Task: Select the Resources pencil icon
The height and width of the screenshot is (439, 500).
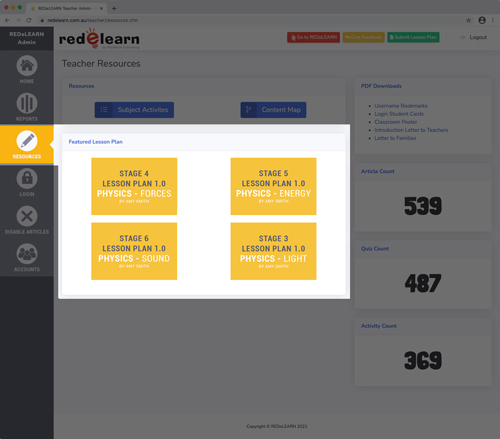Action: point(27,141)
